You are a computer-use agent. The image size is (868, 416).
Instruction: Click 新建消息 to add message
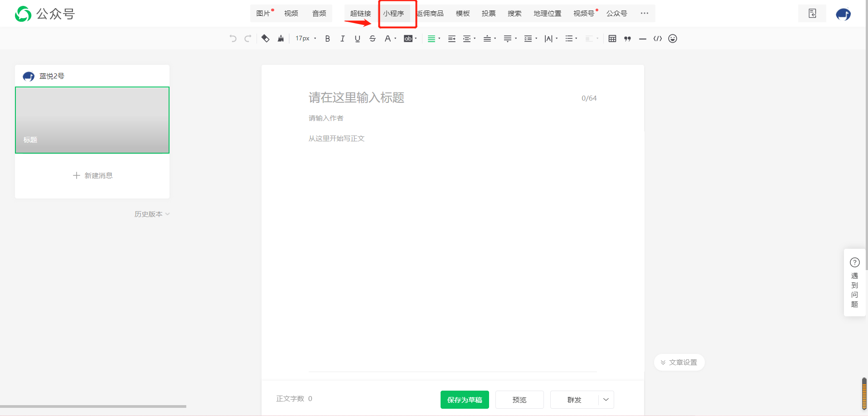click(92, 175)
